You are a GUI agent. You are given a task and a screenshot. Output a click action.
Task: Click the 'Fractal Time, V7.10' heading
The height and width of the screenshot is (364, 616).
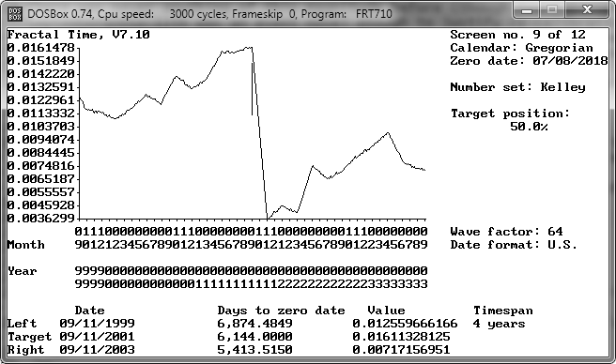pos(79,35)
